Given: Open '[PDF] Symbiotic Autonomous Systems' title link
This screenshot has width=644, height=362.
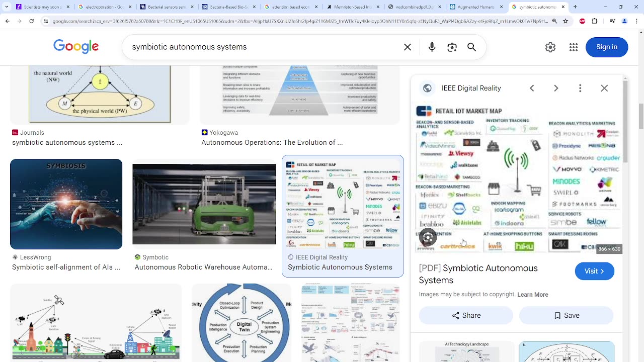Looking at the screenshot, I should click(478, 274).
